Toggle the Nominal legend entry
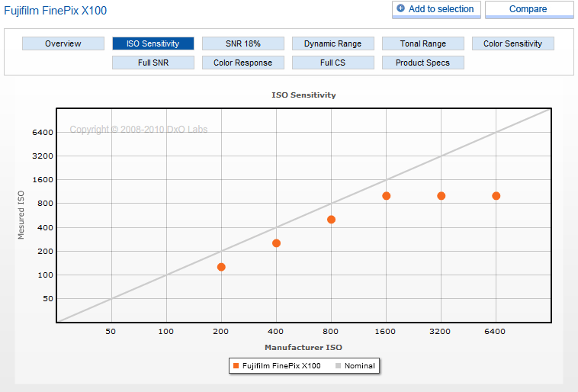The image size is (578, 392). [x=355, y=366]
